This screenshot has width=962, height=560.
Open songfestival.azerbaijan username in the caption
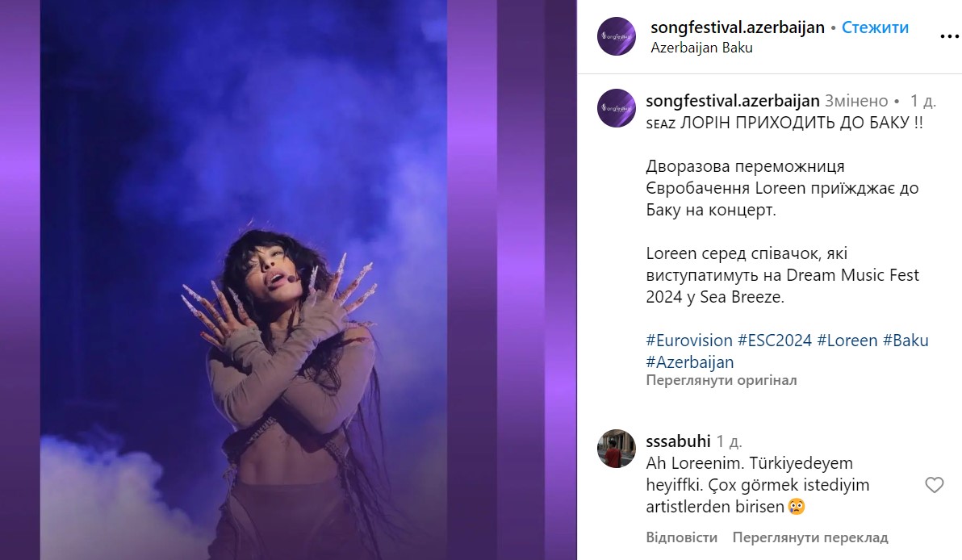coord(733,101)
